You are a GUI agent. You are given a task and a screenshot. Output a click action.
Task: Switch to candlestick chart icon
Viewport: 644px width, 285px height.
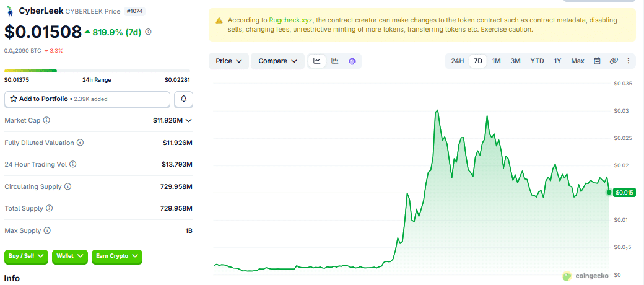335,61
